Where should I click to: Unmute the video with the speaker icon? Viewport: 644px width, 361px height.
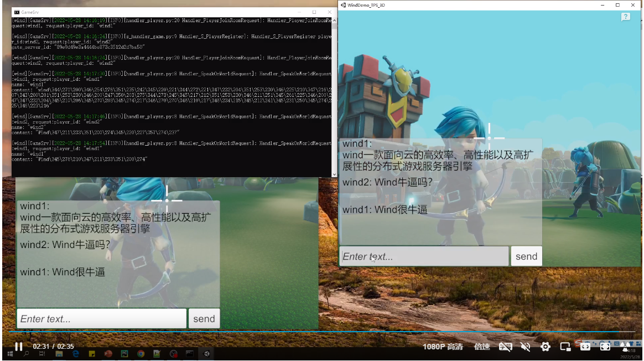coord(525,347)
